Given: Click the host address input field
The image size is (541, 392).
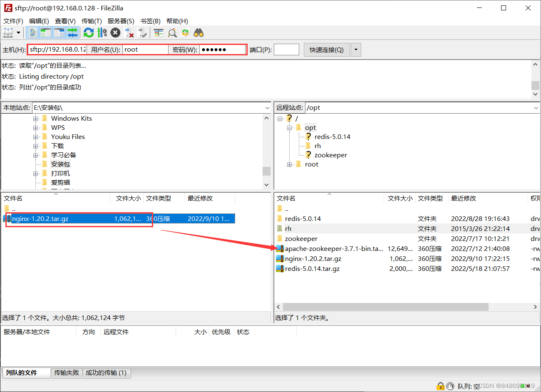Looking at the screenshot, I should (57, 50).
